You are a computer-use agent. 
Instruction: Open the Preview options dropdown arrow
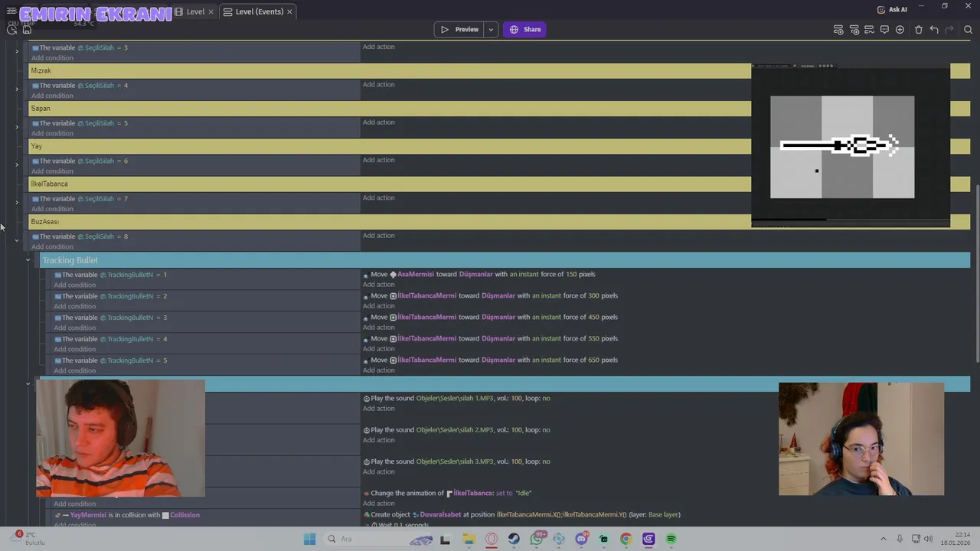pyautogui.click(x=491, y=30)
